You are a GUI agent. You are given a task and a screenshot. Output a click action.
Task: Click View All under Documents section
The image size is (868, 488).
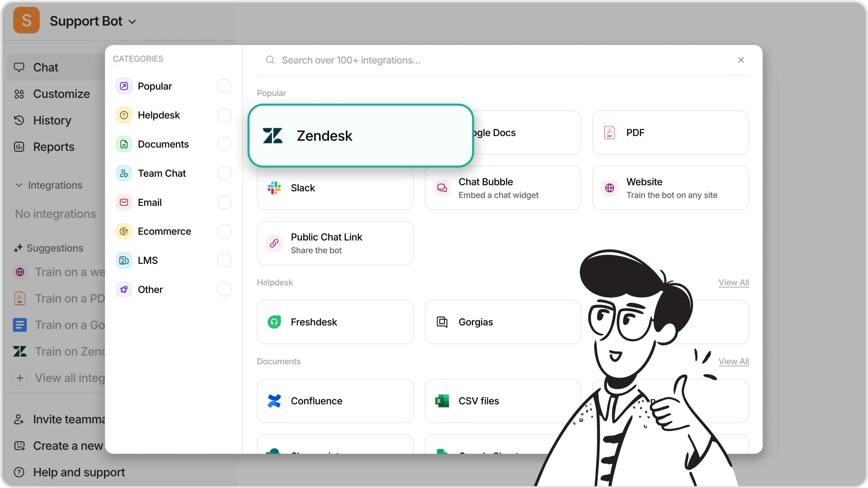coord(734,361)
